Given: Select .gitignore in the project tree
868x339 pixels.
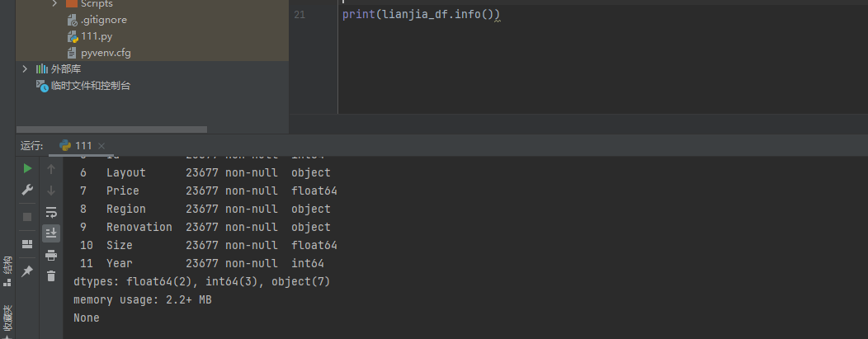Looking at the screenshot, I should [x=103, y=20].
